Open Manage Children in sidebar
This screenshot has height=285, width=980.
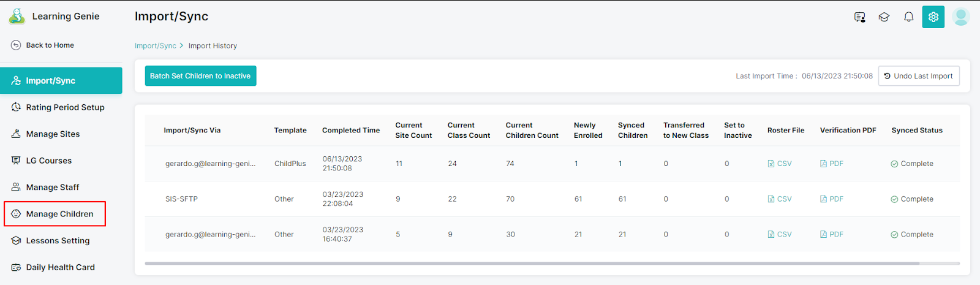click(59, 214)
